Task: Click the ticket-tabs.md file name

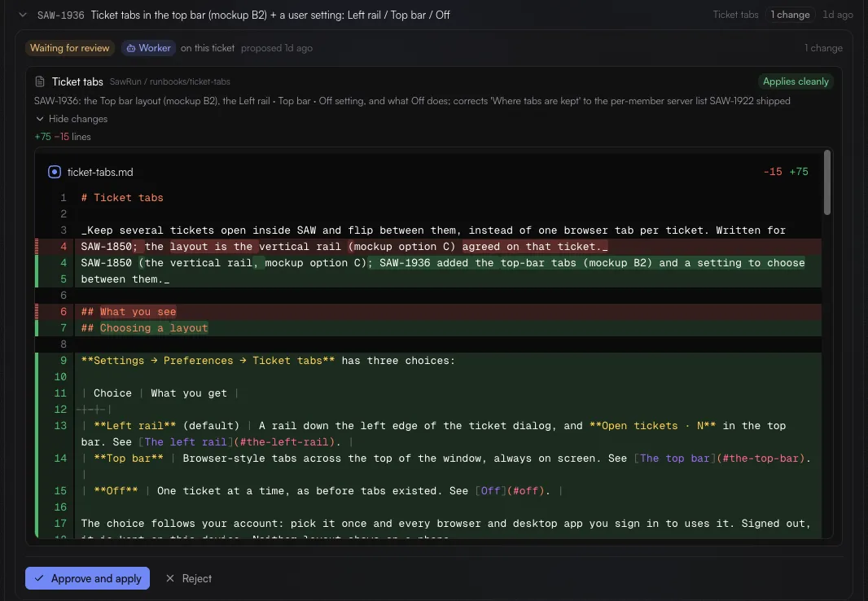Action: [100, 172]
